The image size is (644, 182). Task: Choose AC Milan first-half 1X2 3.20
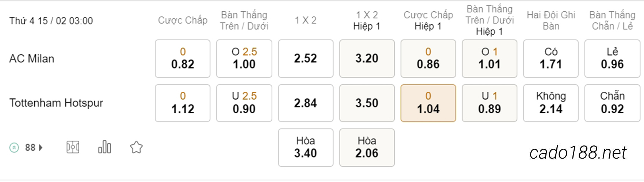[367, 58]
